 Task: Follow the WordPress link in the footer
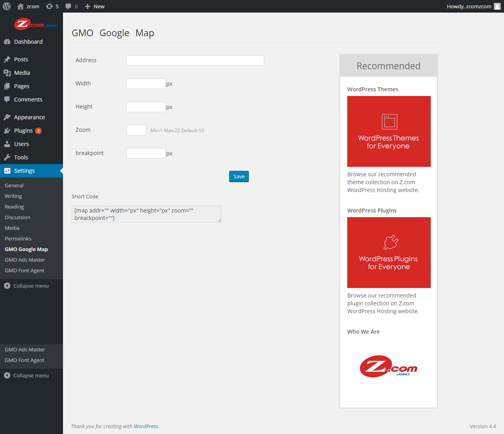146,426
